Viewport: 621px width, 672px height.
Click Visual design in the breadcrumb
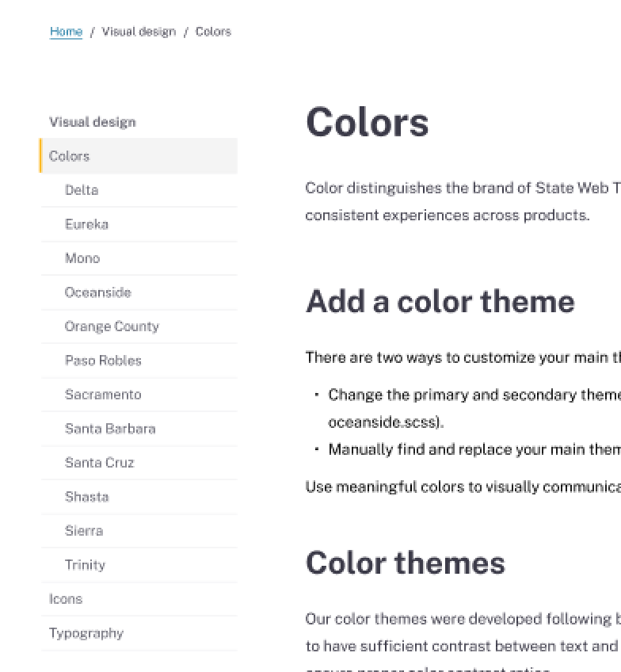pyautogui.click(x=139, y=31)
